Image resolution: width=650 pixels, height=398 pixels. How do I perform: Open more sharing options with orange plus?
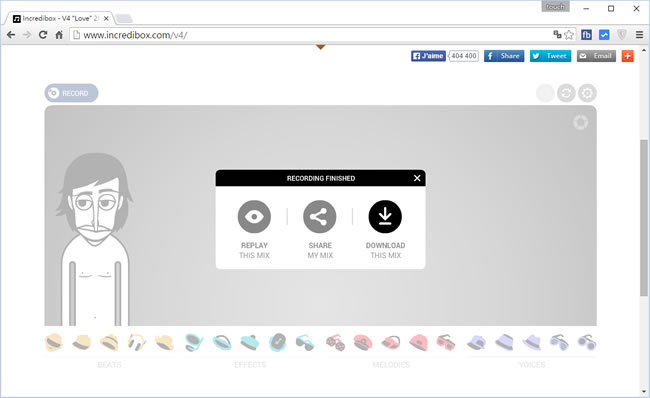coord(628,56)
